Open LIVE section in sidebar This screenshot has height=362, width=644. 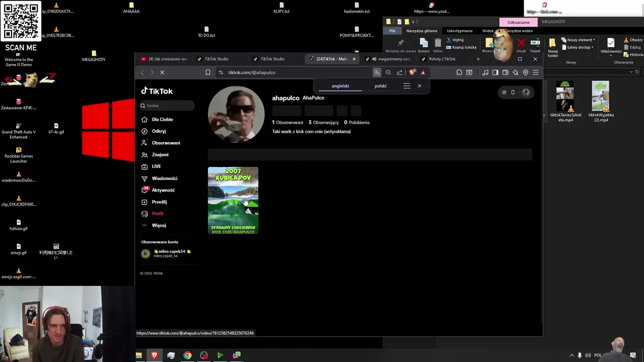pyautogui.click(x=151, y=166)
